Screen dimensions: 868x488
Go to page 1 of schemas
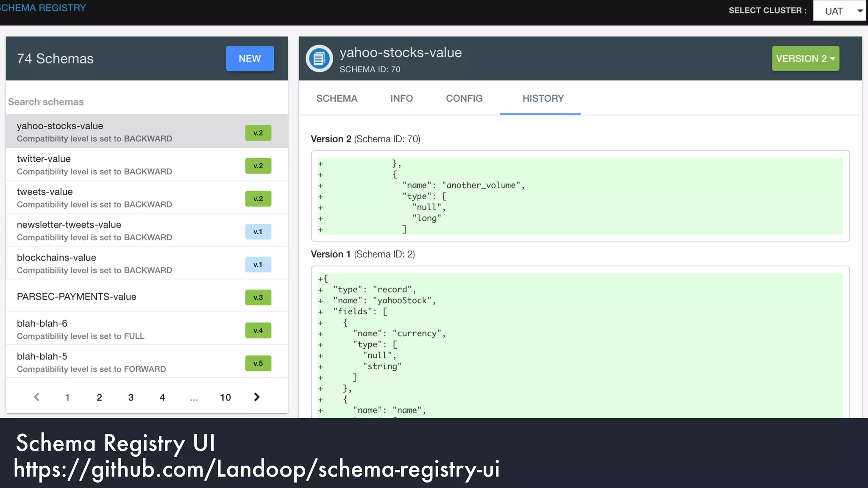click(x=67, y=397)
